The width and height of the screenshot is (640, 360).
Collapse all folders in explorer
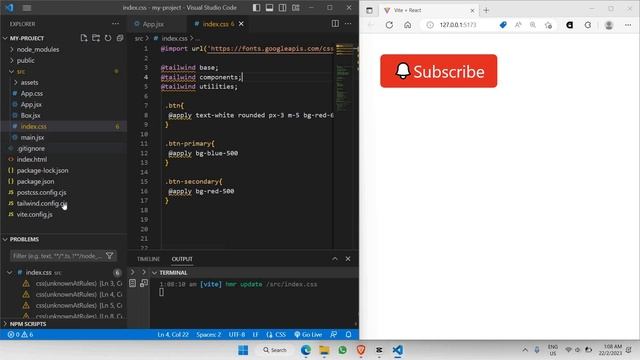point(120,38)
